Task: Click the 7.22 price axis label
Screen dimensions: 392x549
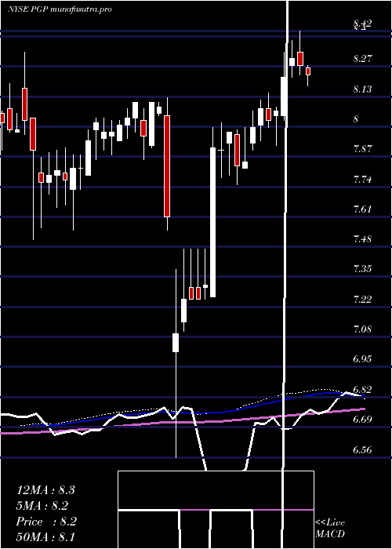Action: [x=362, y=299]
